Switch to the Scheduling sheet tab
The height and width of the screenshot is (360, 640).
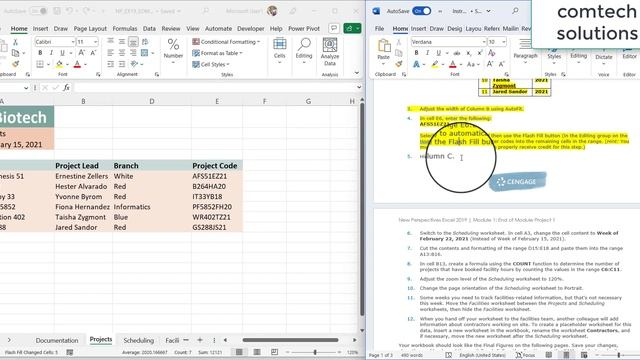pyautogui.click(x=138, y=340)
